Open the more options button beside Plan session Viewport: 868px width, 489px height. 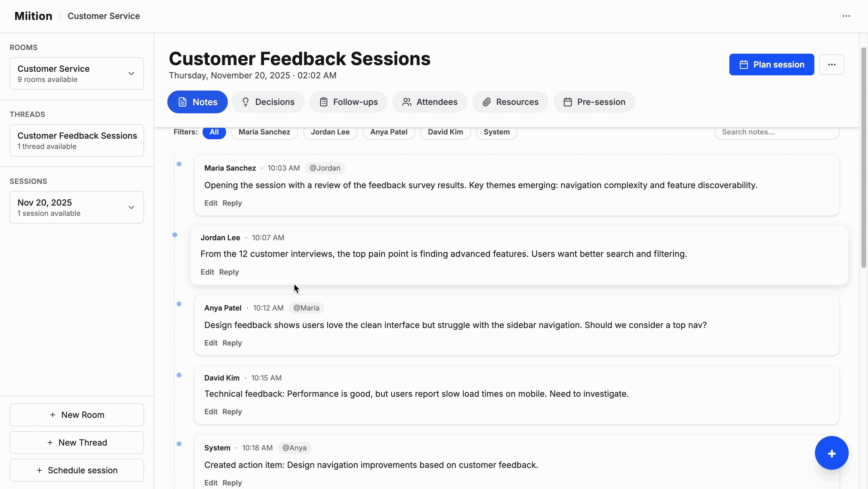point(831,65)
